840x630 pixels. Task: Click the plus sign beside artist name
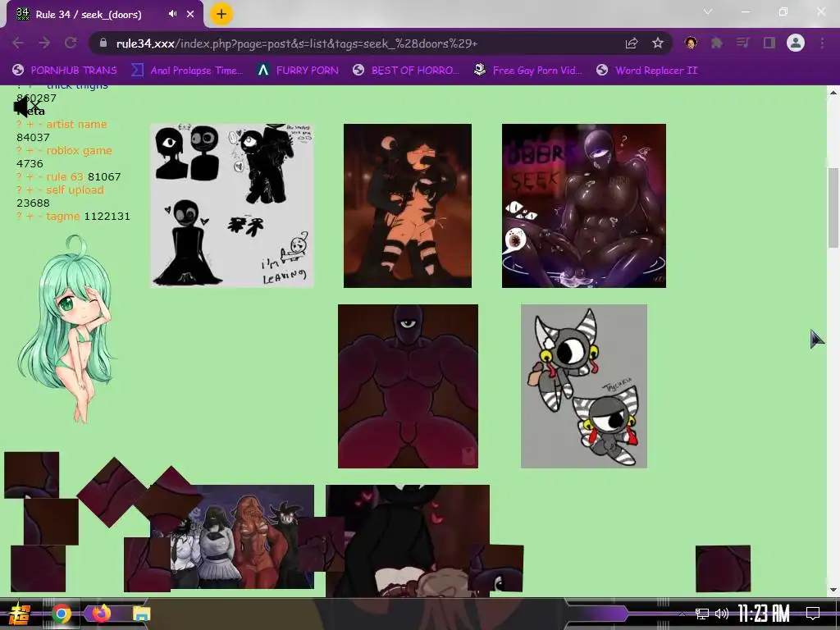click(x=30, y=125)
